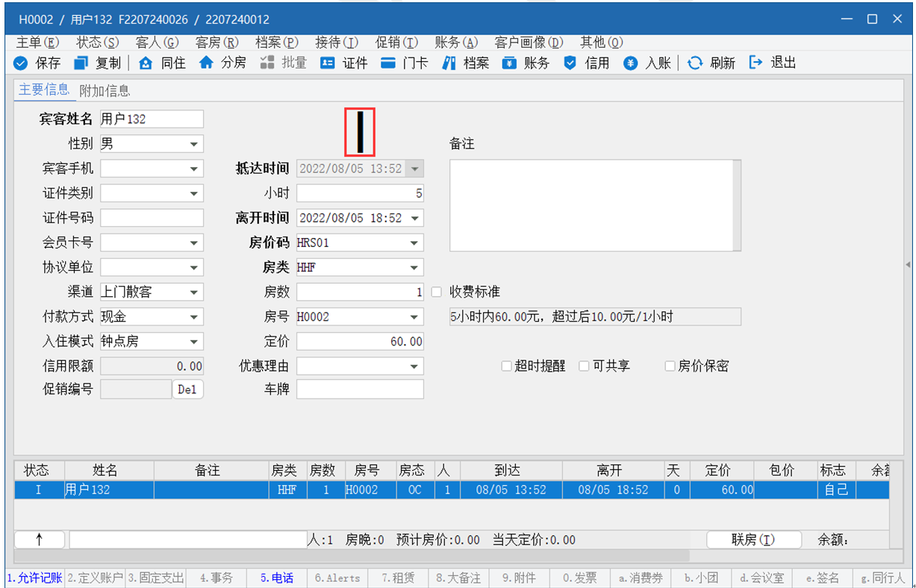Enable the 超时提醒 checkbox

click(506, 366)
